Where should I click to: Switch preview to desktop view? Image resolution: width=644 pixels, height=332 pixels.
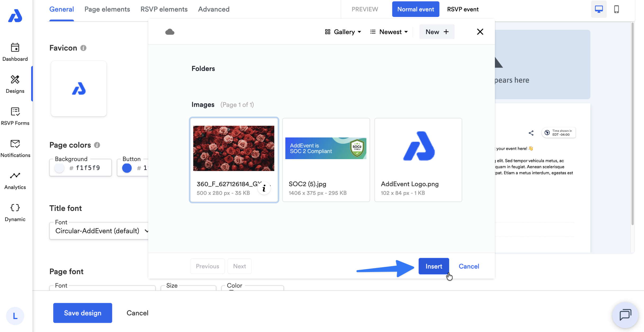click(x=599, y=9)
